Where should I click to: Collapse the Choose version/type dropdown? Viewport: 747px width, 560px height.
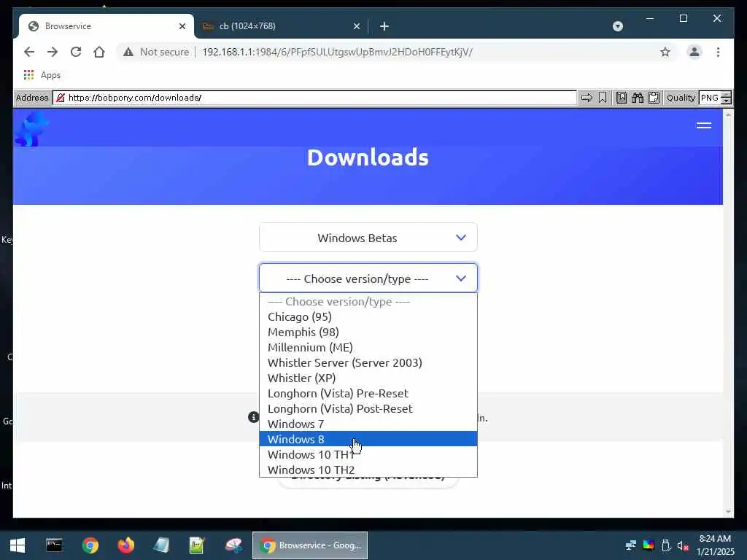[368, 278]
